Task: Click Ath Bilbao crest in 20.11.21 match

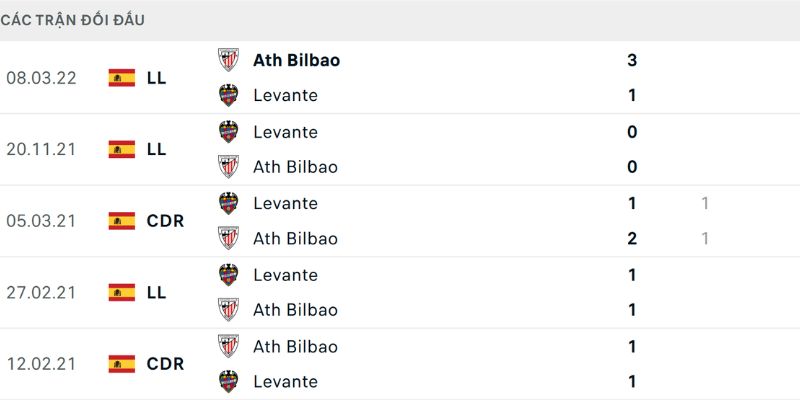Action: point(229,167)
